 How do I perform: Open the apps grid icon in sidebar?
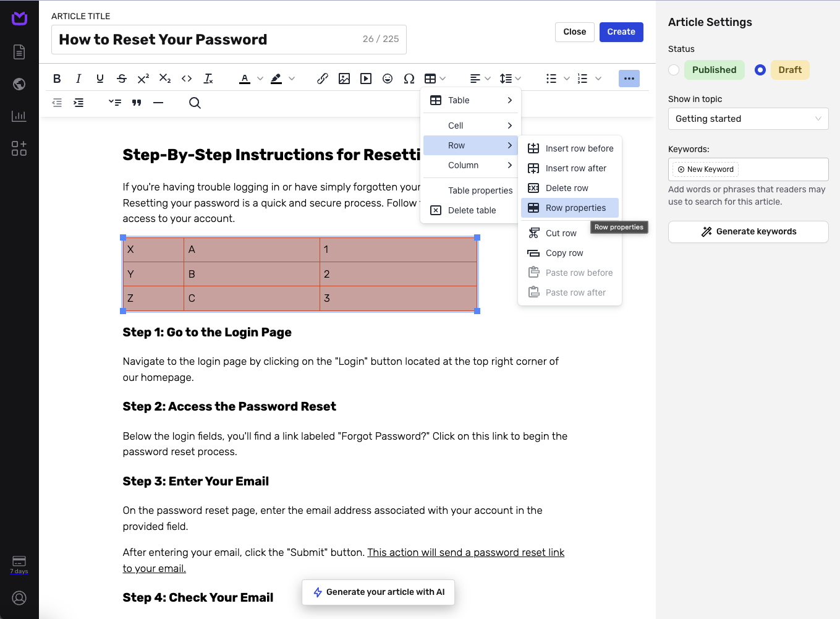point(19,148)
